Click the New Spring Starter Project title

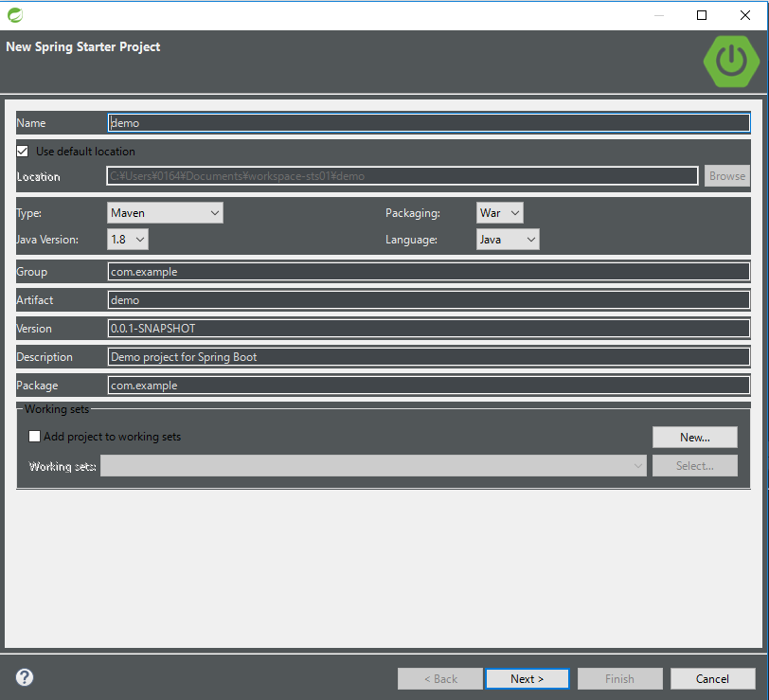[83, 47]
